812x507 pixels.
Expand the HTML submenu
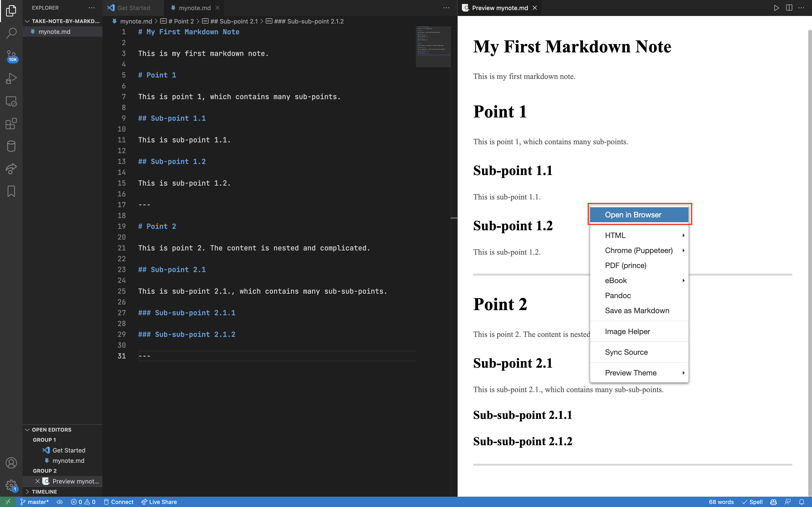639,235
